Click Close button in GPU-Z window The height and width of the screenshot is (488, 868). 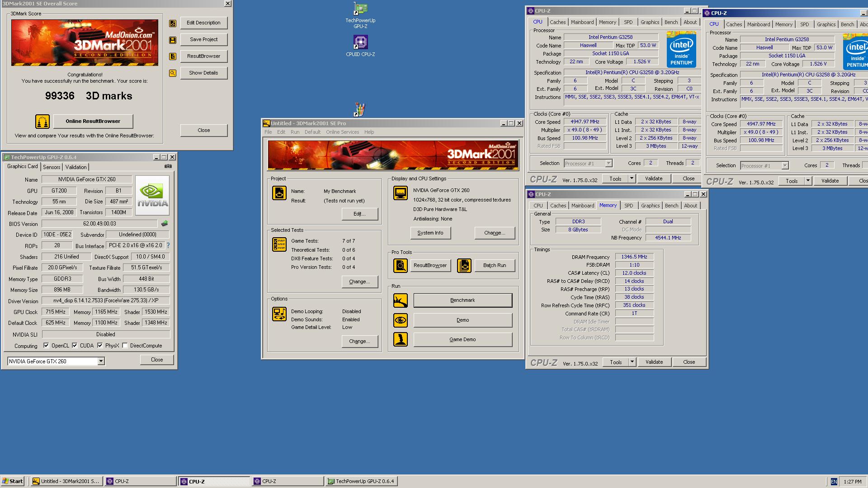tap(157, 360)
